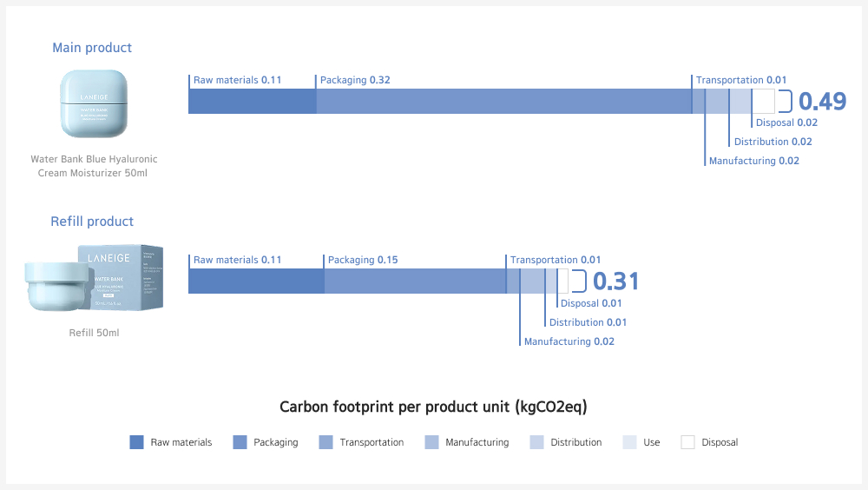Click 'Use' legend text

click(652, 442)
